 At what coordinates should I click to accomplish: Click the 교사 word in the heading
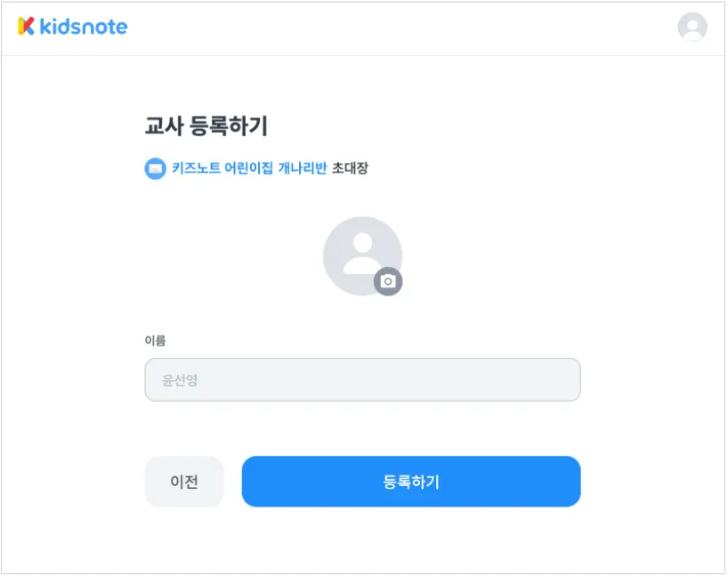163,126
